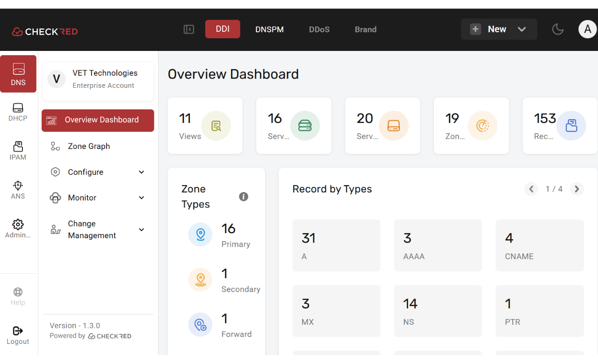The height and width of the screenshot is (364, 598).
Task: Open the Admin gear icon
Action: pos(18,228)
